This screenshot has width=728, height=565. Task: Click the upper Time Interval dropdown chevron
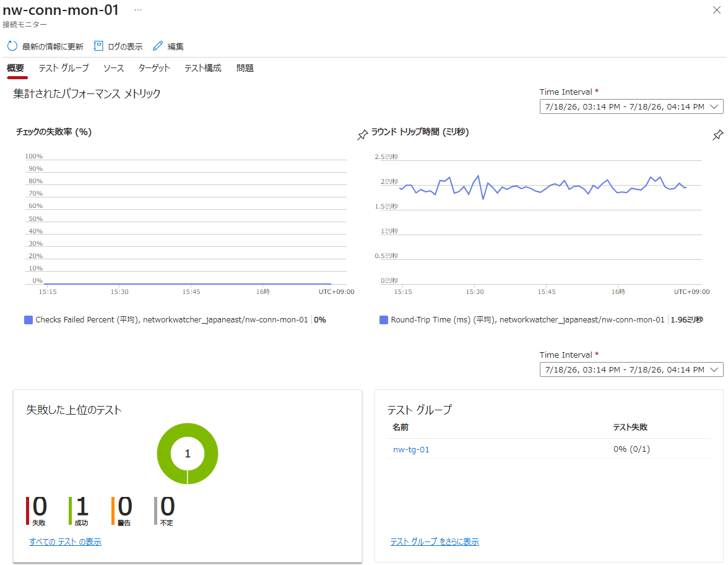(714, 106)
